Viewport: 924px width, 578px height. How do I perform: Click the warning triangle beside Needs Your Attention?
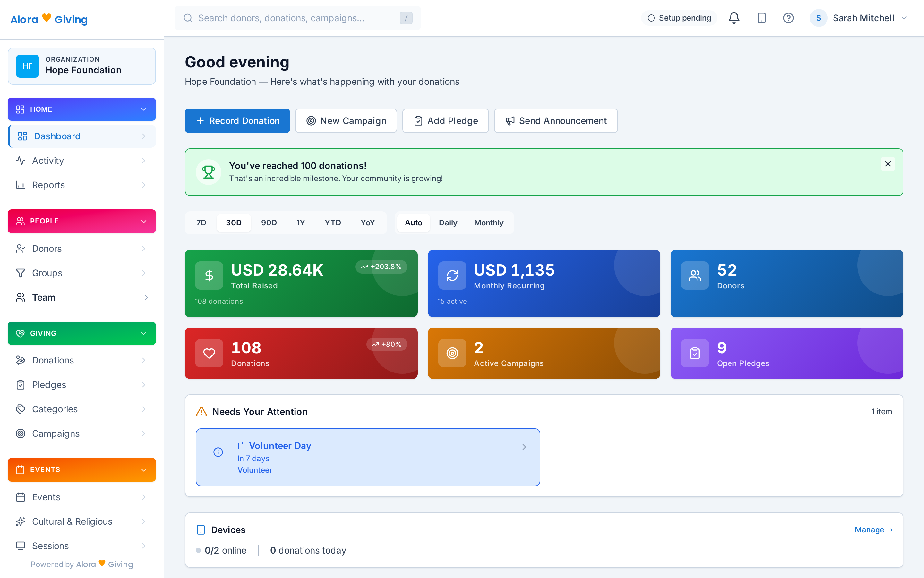[201, 412]
